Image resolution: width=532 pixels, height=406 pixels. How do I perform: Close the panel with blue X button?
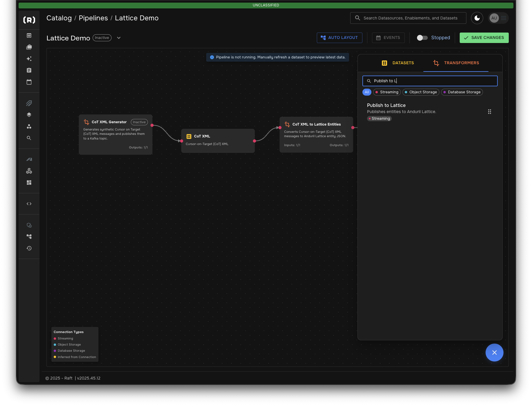pyautogui.click(x=495, y=353)
